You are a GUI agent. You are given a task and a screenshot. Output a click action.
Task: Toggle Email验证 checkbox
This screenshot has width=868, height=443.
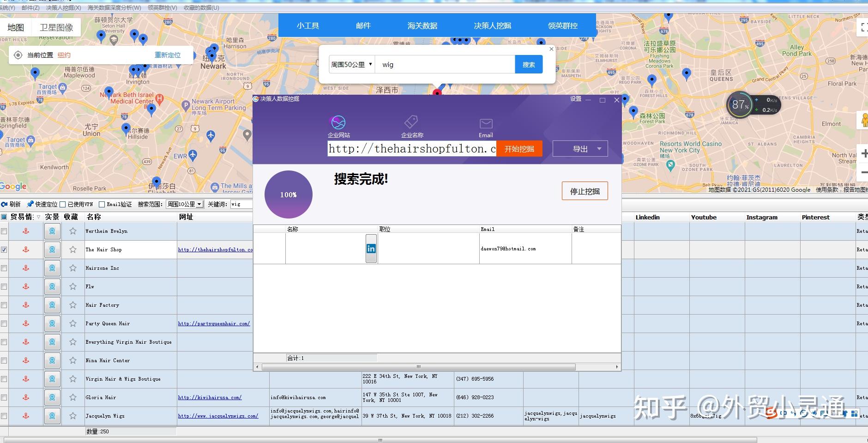(102, 204)
